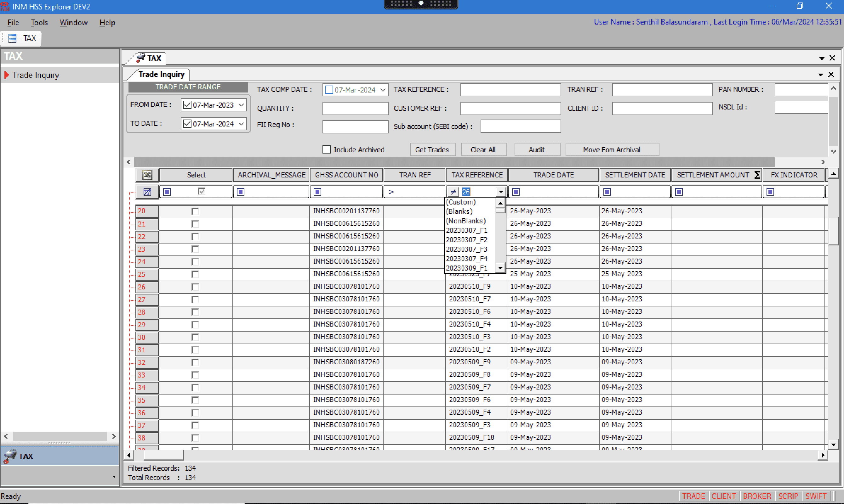Click the TAX toolbar icon under menu bar
Viewport: 844px width, 504px height.
(13, 38)
